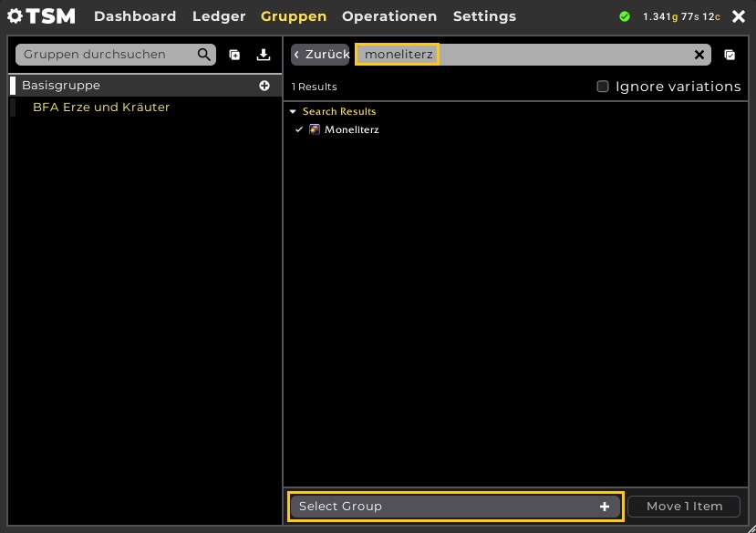Click the green status checkmark icon
This screenshot has width=756, height=533.
point(625,17)
